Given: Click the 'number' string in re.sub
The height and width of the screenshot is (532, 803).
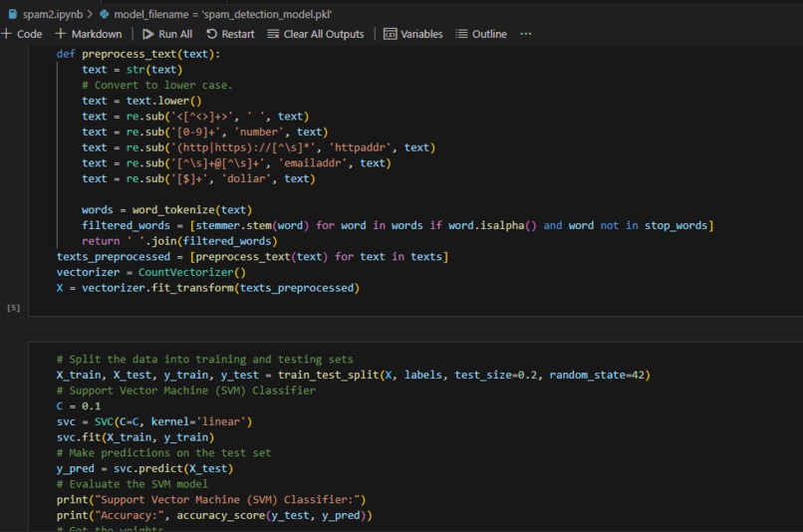Looking at the screenshot, I should pyautogui.click(x=259, y=132).
